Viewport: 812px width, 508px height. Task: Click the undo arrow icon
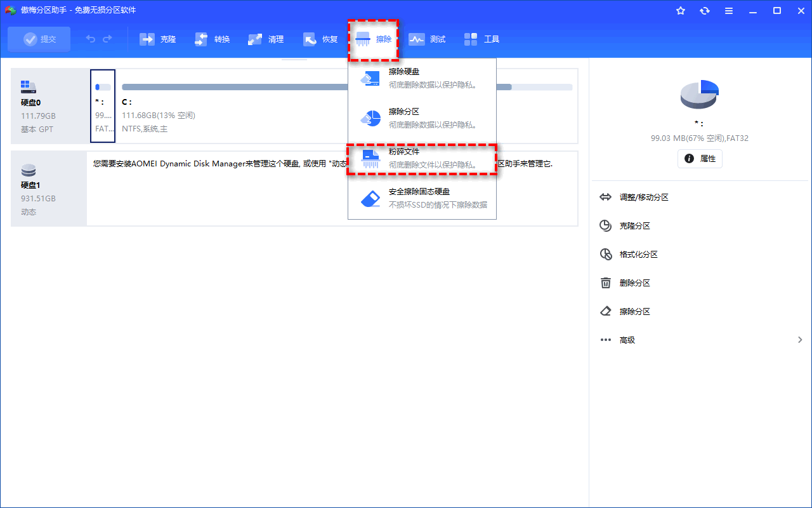click(x=91, y=39)
